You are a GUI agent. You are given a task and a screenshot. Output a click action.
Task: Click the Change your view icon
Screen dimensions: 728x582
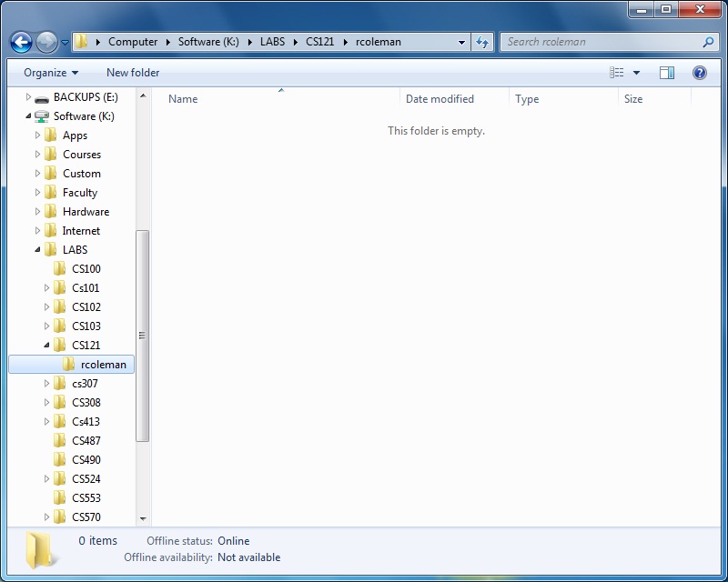pyautogui.click(x=617, y=73)
